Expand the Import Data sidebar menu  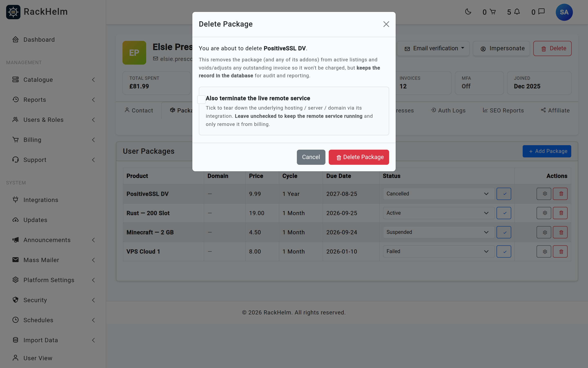pos(53,340)
